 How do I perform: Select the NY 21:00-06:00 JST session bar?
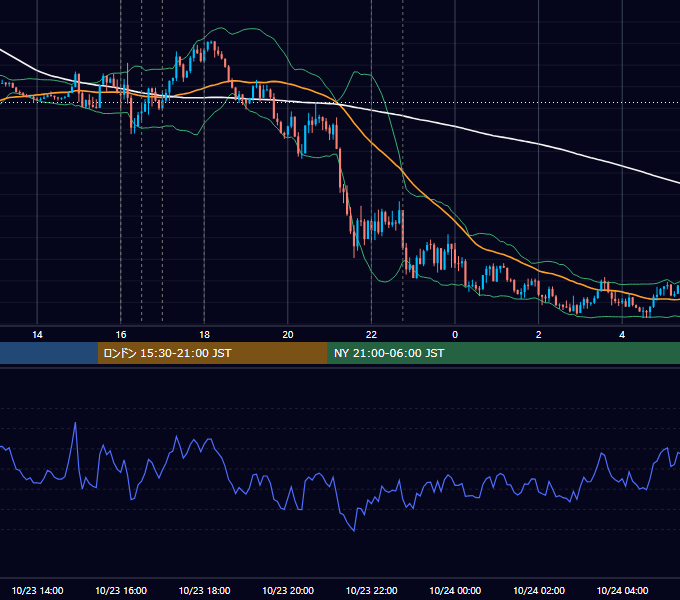503,353
